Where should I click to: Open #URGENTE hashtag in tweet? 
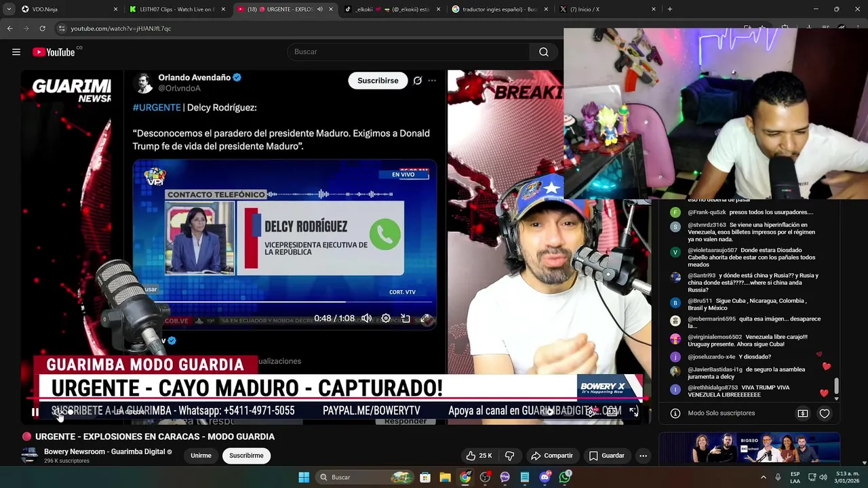point(157,108)
